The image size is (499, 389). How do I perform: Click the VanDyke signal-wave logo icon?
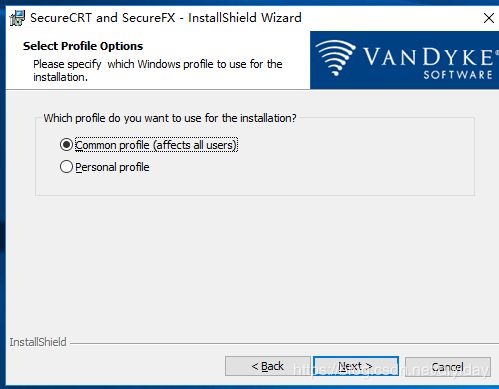(335, 57)
